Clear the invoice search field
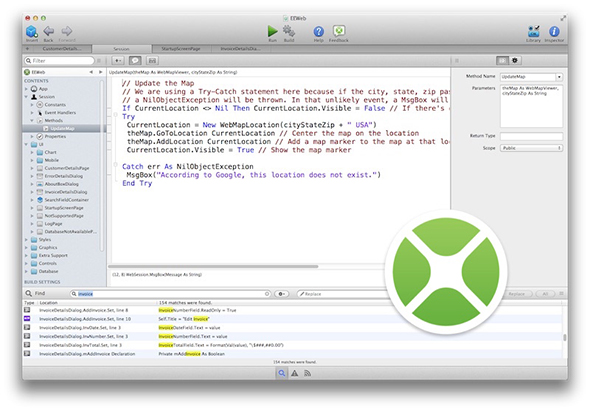The width and height of the screenshot is (590, 411). (x=267, y=294)
